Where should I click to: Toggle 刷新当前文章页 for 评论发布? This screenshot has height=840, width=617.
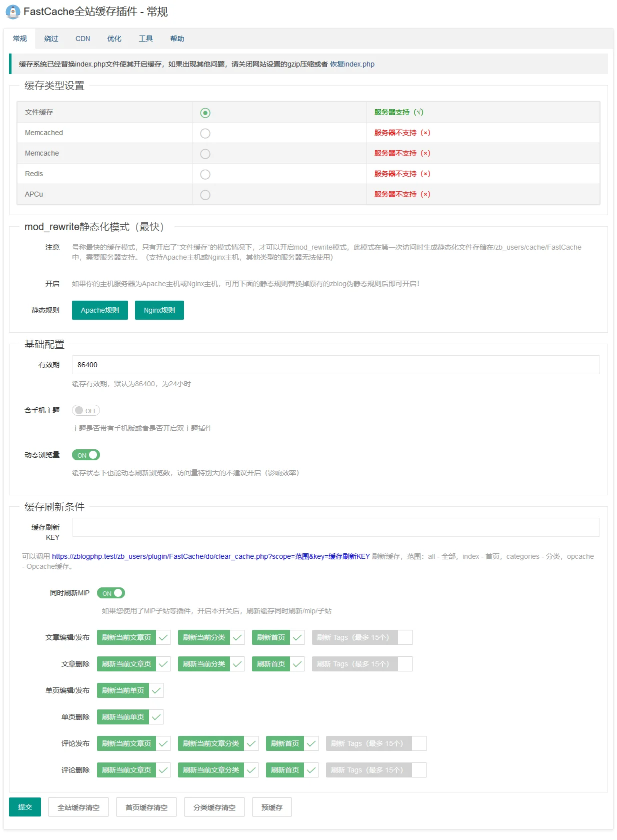pos(134,743)
